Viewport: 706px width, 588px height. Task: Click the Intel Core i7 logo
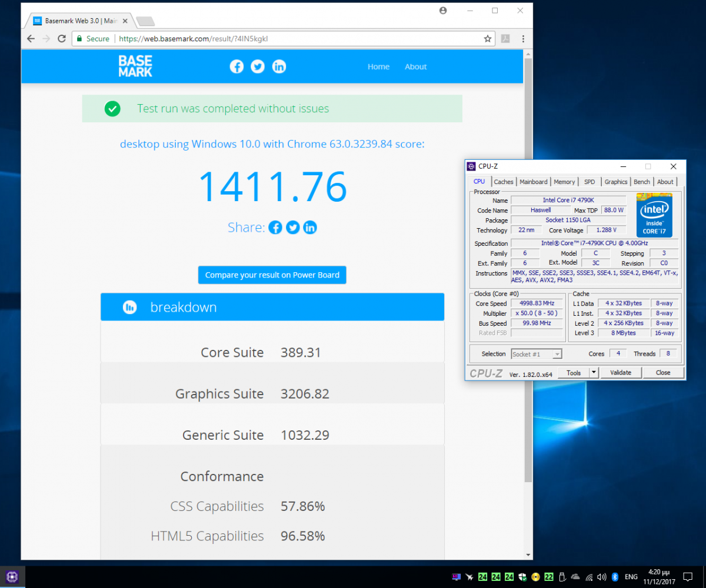point(654,215)
